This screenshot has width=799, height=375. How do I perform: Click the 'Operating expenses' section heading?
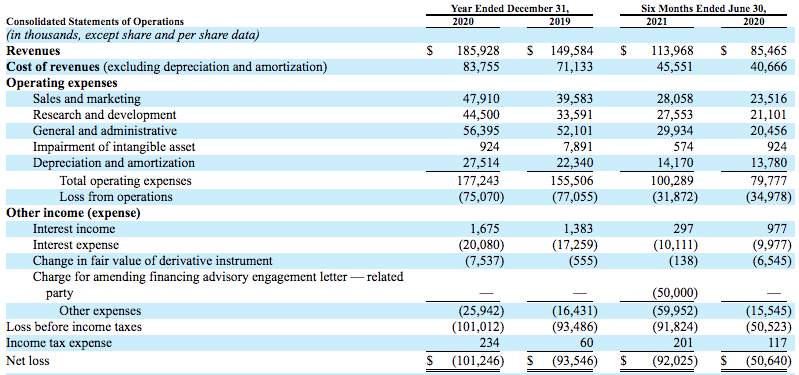tap(62, 83)
